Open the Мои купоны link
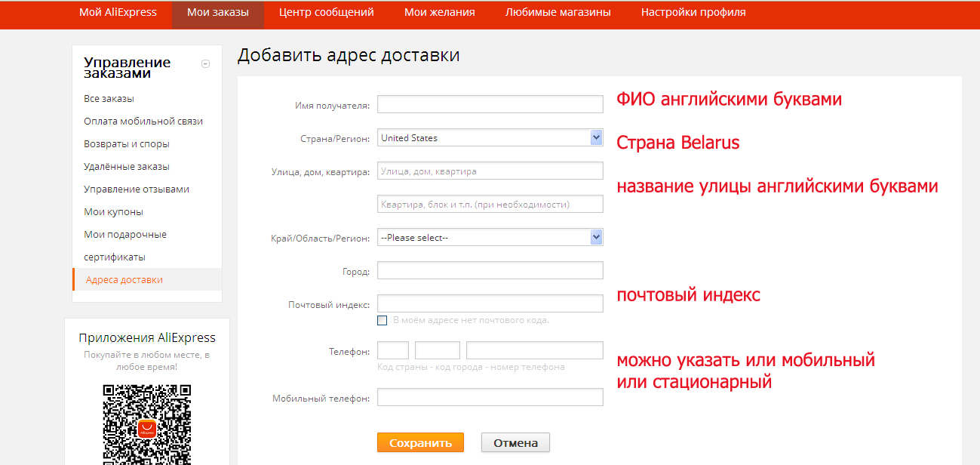 (x=114, y=212)
